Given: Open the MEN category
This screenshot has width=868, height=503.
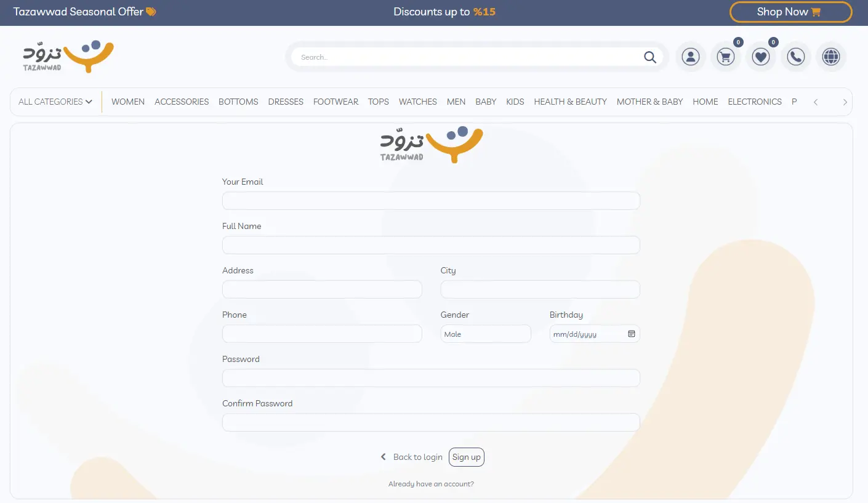Looking at the screenshot, I should (456, 102).
